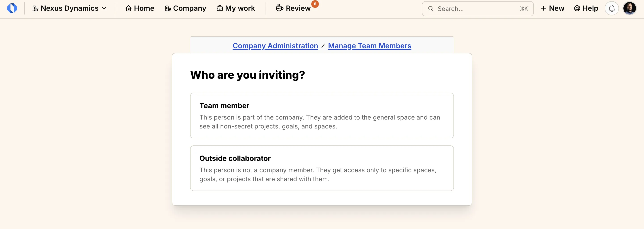Click the lifebuoy Help icon
This screenshot has height=229, width=644.
click(x=577, y=8)
